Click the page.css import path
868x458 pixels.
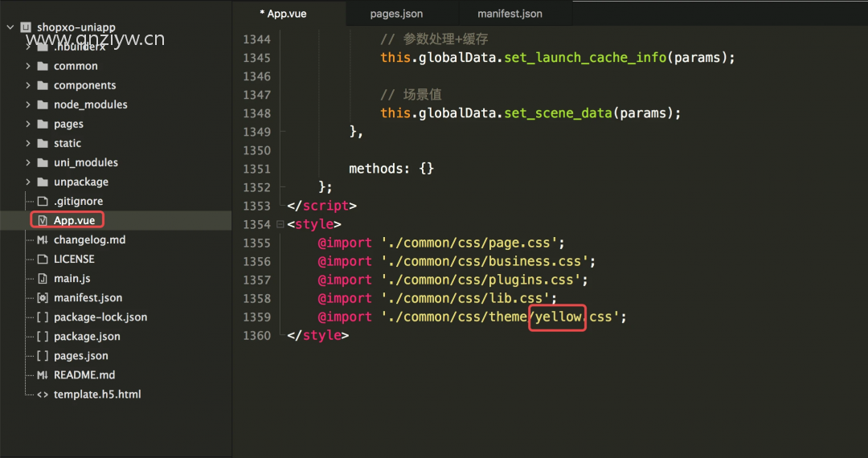[x=469, y=243]
